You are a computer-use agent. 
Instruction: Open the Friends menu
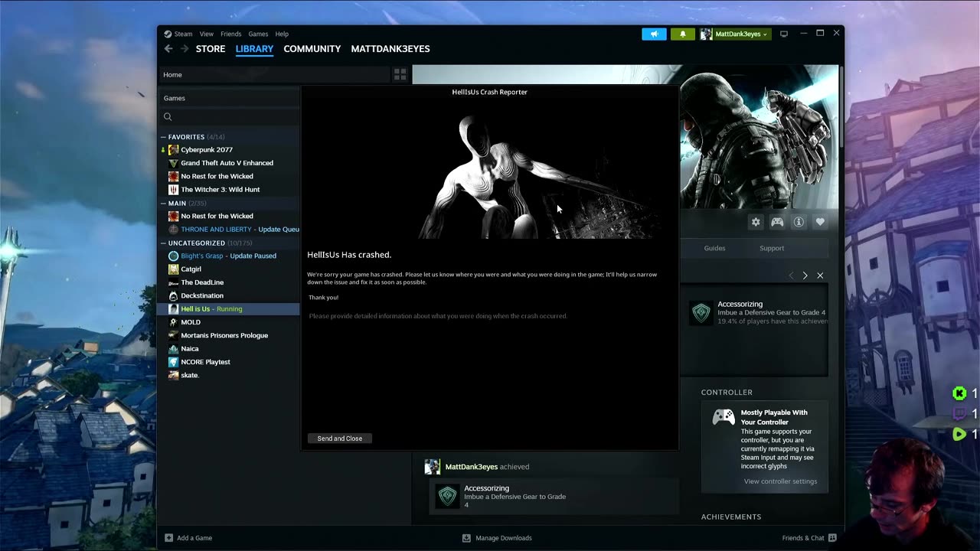pyautogui.click(x=230, y=34)
